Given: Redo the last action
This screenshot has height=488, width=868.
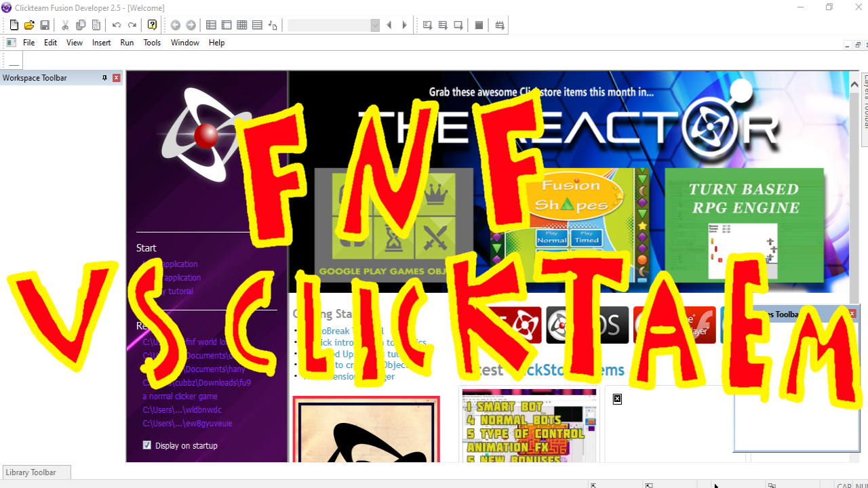Looking at the screenshot, I should [x=132, y=25].
